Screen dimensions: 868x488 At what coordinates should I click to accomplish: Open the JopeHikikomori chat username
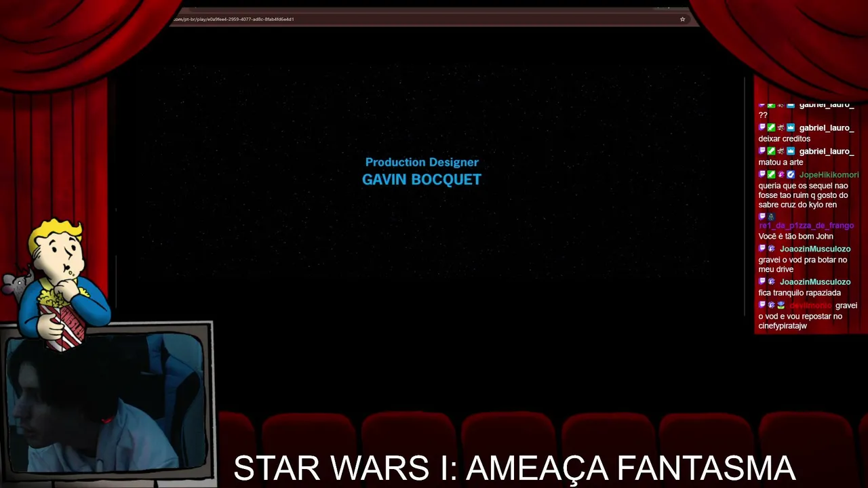click(829, 175)
